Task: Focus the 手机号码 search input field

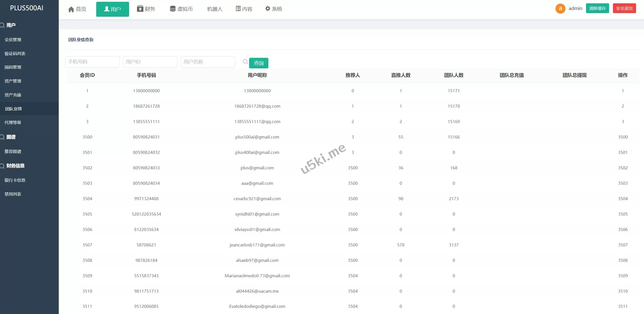Action: point(92,62)
